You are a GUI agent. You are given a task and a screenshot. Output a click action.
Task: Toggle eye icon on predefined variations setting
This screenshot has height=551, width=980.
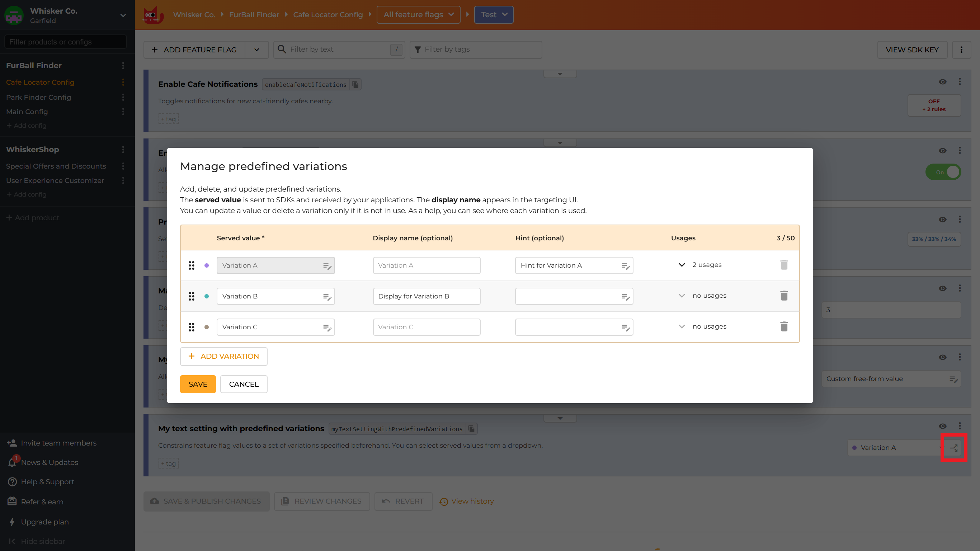[x=942, y=426]
